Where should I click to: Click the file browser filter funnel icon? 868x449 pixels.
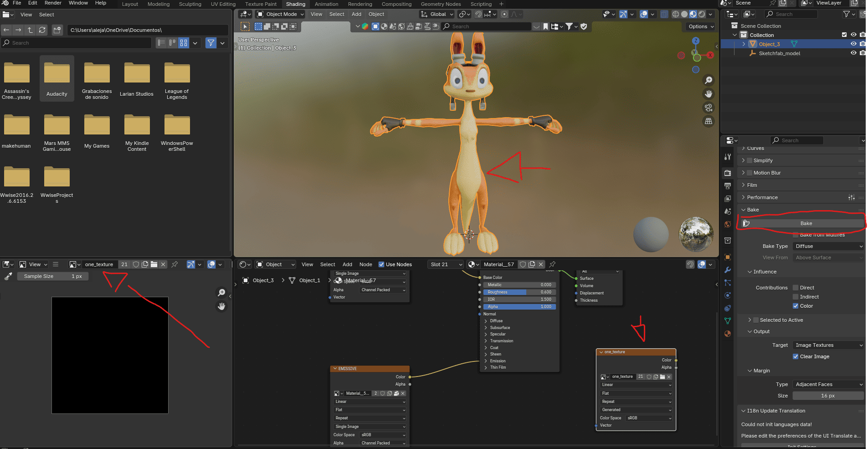point(211,43)
